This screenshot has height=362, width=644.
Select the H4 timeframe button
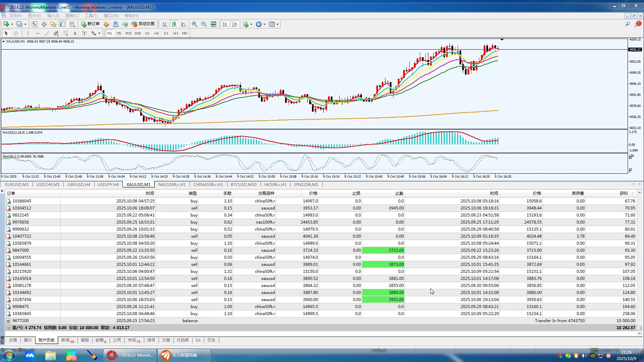[x=156, y=33]
